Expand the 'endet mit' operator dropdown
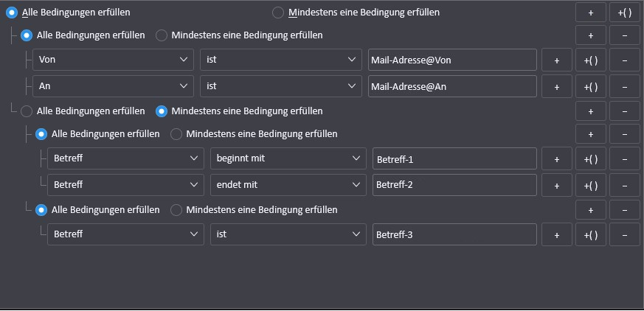The image size is (644, 311). 288,185
